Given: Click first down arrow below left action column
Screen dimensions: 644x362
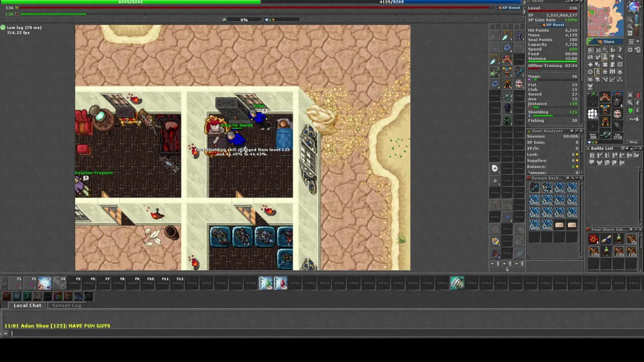Looking at the screenshot, I should coord(492,263).
